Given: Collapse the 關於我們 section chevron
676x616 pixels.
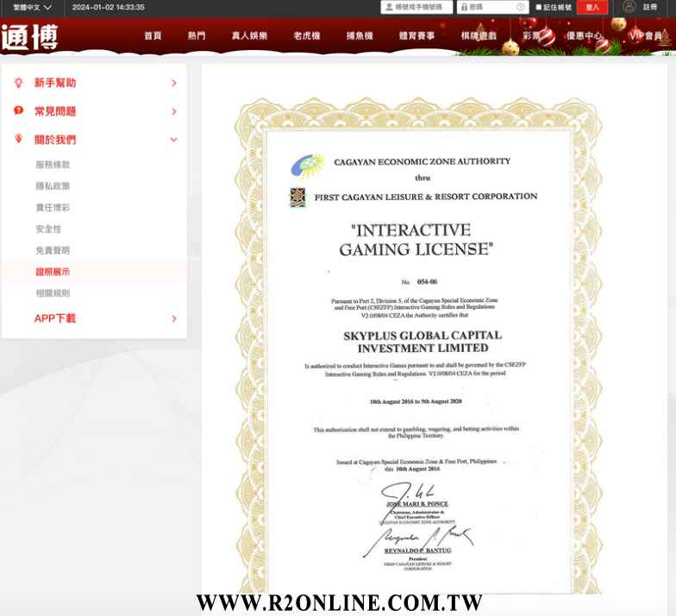Looking at the screenshot, I should (x=174, y=140).
